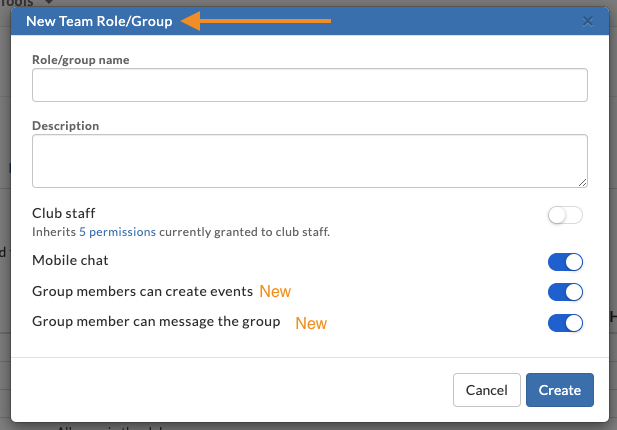
Task: Turn off the Mobile chat switch
Action: [565, 262]
